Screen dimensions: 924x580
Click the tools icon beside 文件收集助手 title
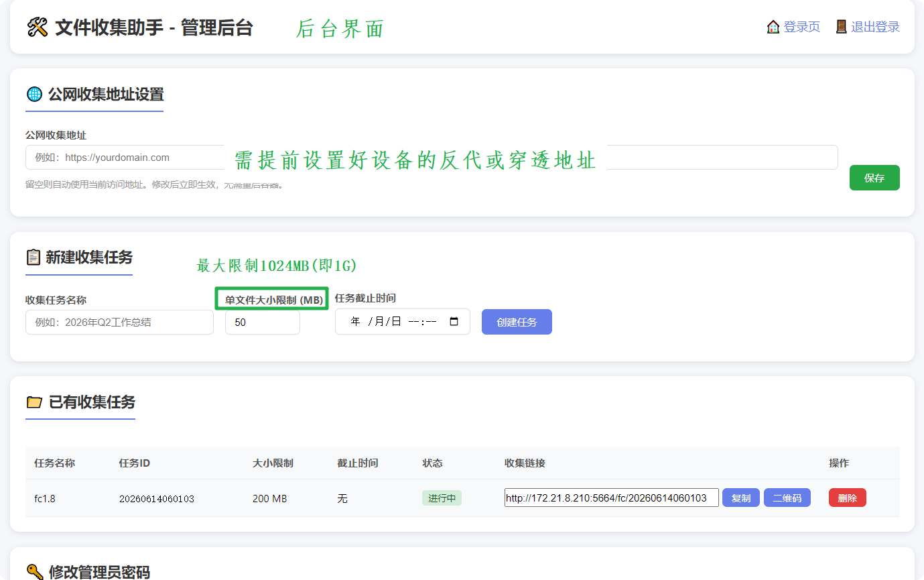pyautogui.click(x=38, y=27)
